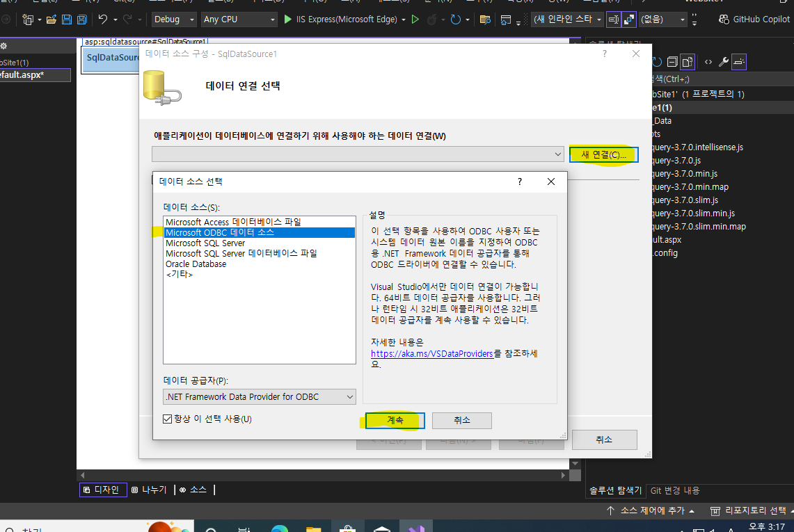Viewport: 794px width, 532px height.
Task: Click Help question mark in configure wizard title
Action: click(605, 54)
